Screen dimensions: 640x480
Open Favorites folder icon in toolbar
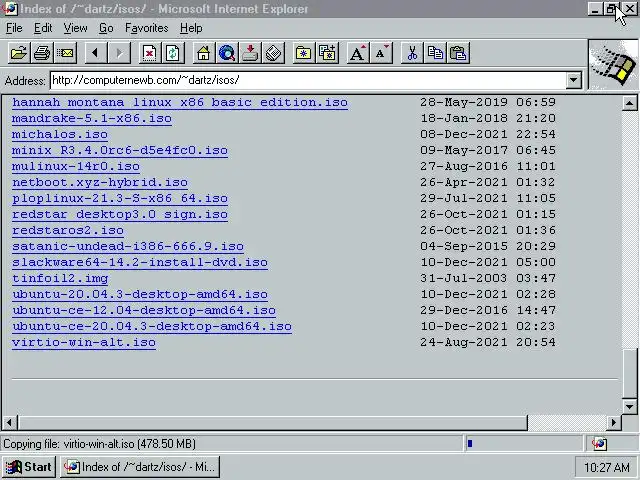coord(303,53)
